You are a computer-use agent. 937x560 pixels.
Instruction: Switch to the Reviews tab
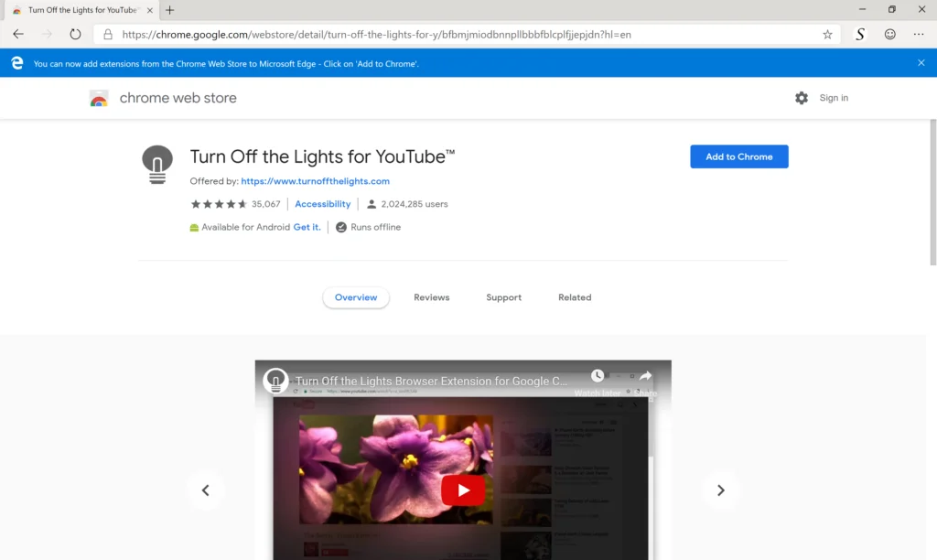coord(432,297)
